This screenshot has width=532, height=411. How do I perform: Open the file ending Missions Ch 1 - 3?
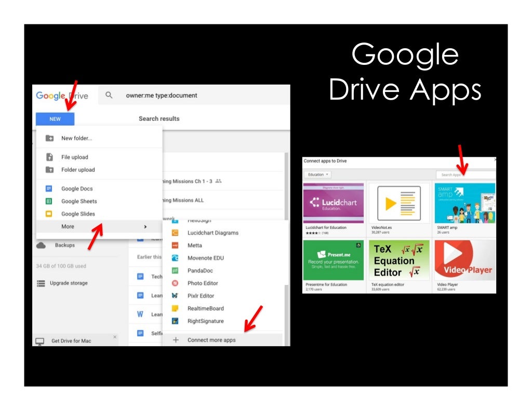pos(187,181)
